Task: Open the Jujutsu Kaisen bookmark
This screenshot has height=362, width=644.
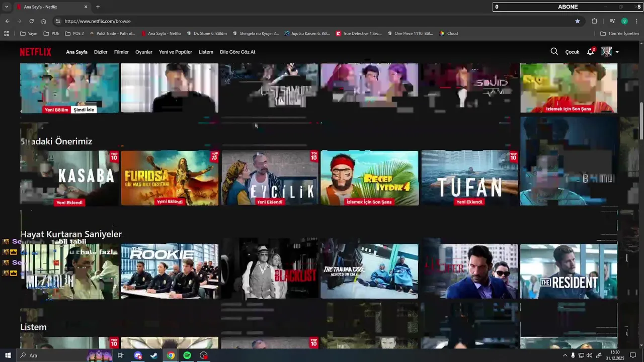Action: pos(307,34)
